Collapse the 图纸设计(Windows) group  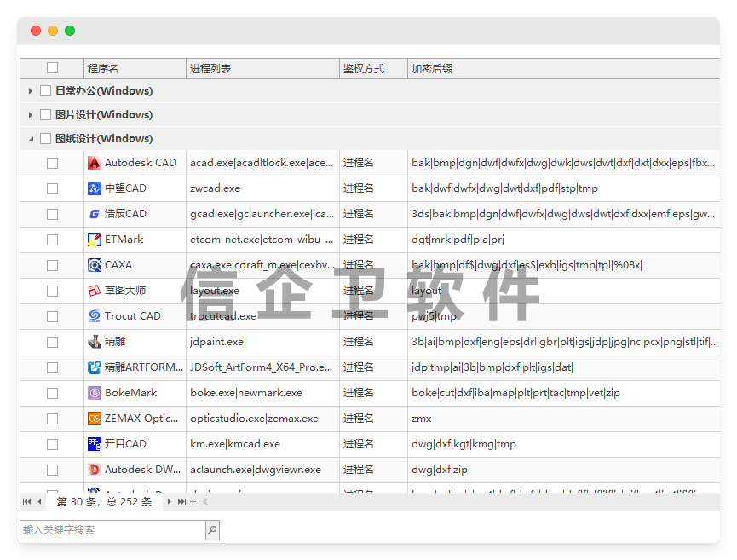(x=31, y=138)
